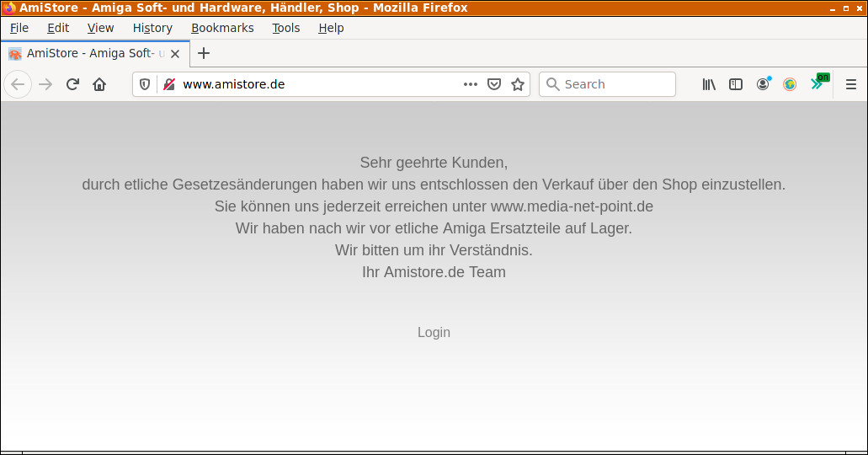
Task: Toggle the sidebar view icon
Action: point(736,84)
